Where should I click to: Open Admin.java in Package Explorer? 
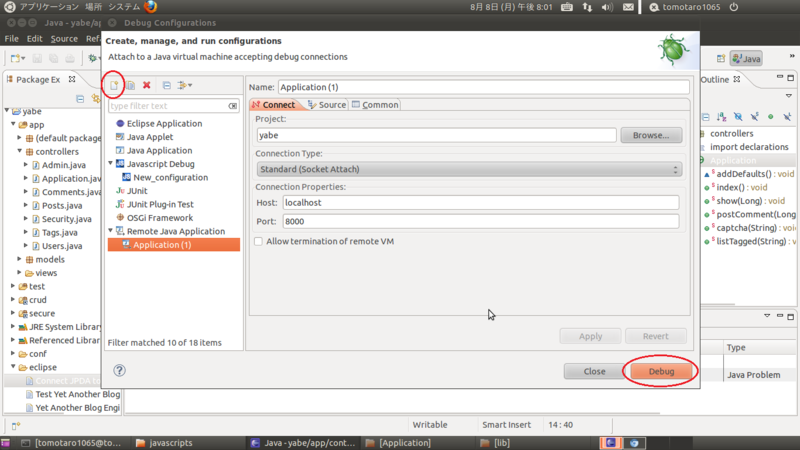tap(63, 165)
